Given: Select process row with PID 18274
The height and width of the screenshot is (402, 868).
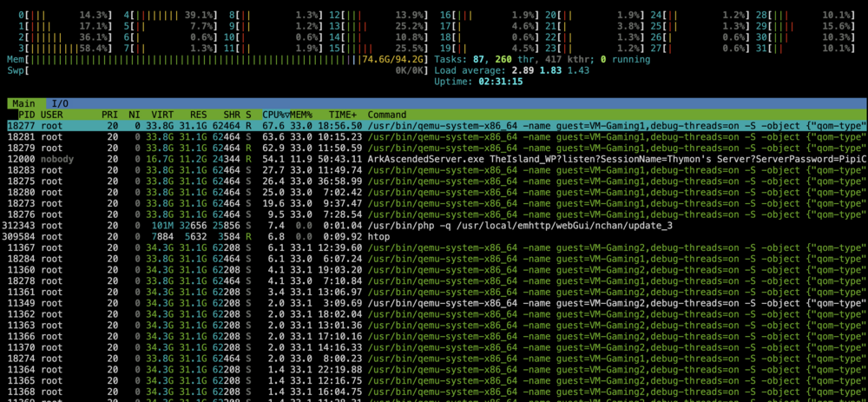Looking at the screenshot, I should [x=437, y=359].
